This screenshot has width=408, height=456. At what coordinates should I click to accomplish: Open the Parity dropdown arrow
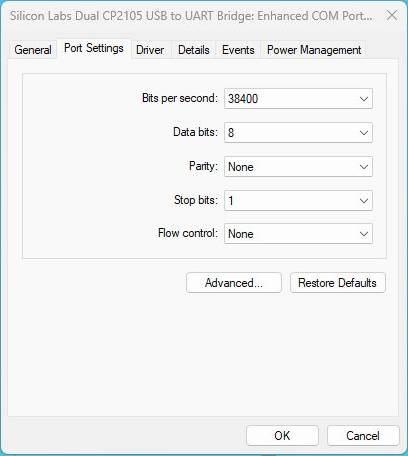pyautogui.click(x=364, y=167)
